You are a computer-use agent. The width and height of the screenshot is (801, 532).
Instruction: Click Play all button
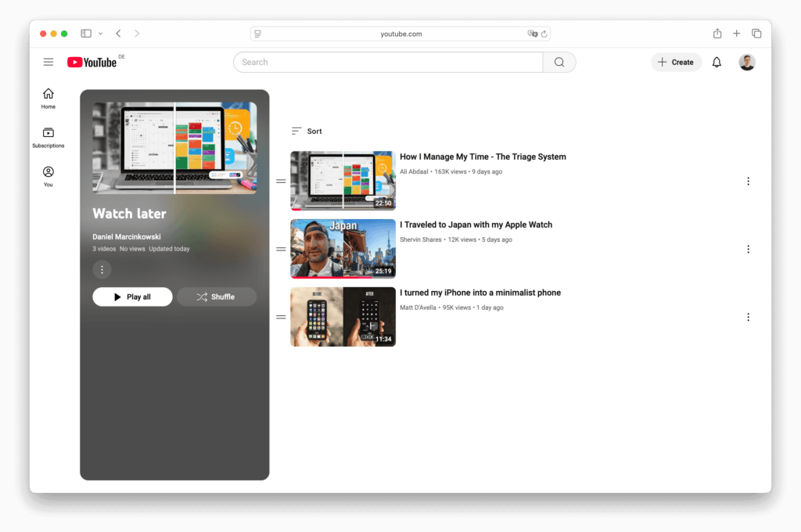[132, 297]
